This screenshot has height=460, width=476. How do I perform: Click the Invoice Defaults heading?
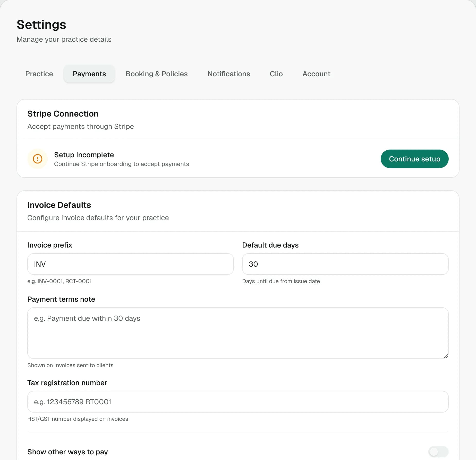59,205
